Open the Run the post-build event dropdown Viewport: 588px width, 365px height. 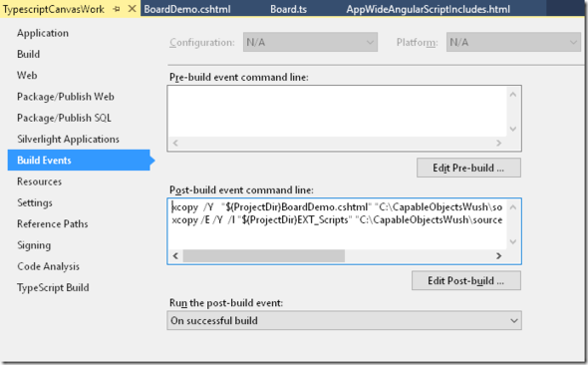click(x=344, y=321)
